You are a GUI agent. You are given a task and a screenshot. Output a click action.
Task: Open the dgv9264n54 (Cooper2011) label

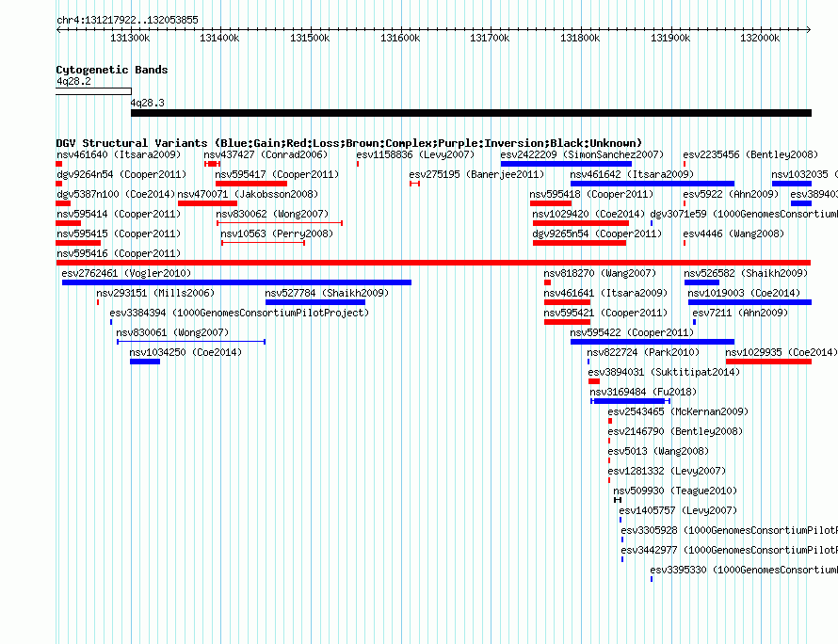click(121, 174)
